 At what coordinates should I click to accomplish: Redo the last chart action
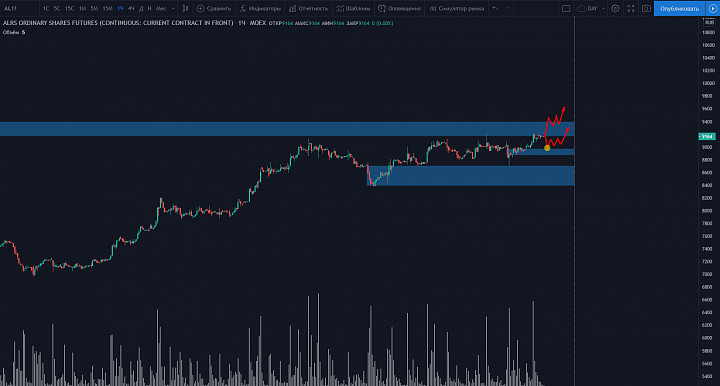pyautogui.click(x=506, y=8)
